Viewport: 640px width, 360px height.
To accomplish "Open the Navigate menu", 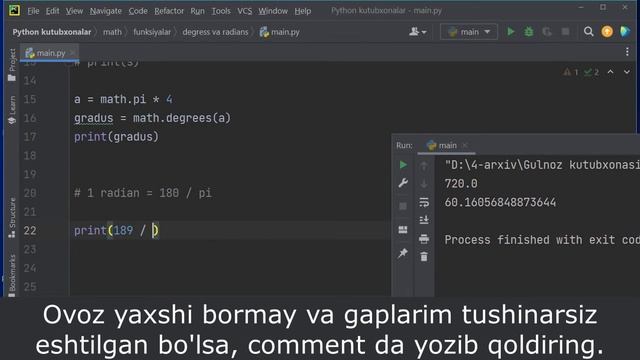I will pyautogui.click(x=106, y=11).
